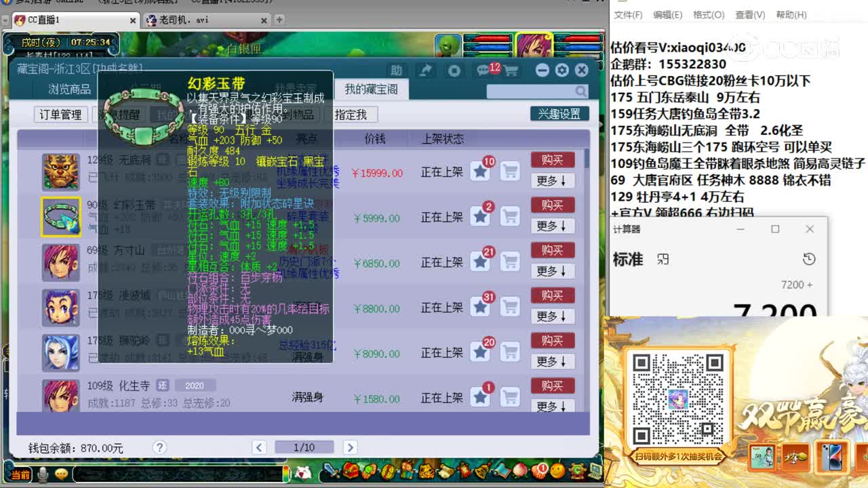Add ¥8800.00 凌波城 listing to cart

click(x=510, y=307)
